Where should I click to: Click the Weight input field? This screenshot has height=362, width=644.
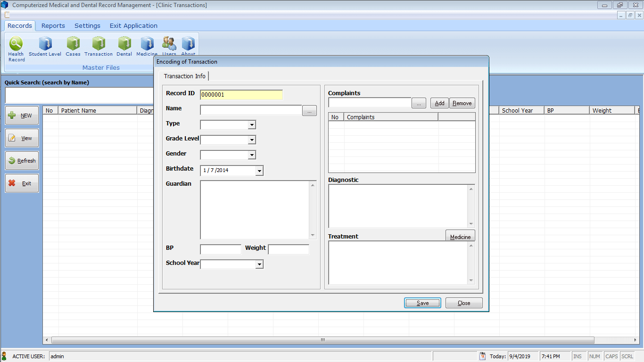[x=289, y=249]
